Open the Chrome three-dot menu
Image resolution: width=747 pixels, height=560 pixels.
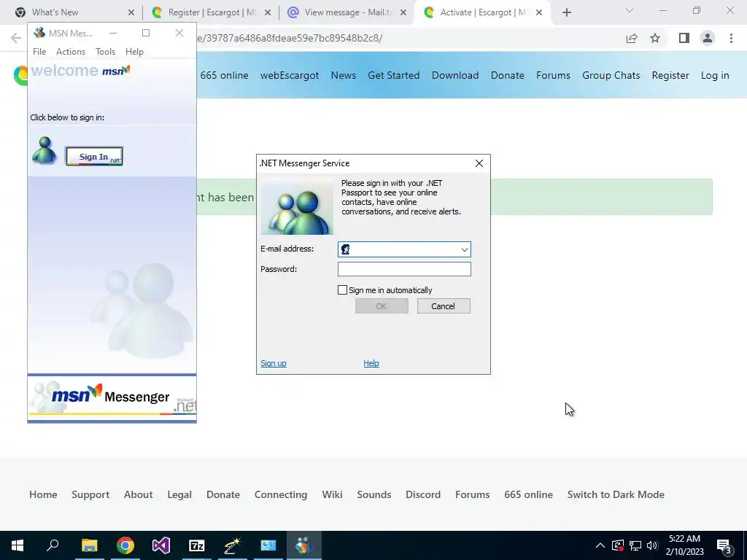[731, 38]
